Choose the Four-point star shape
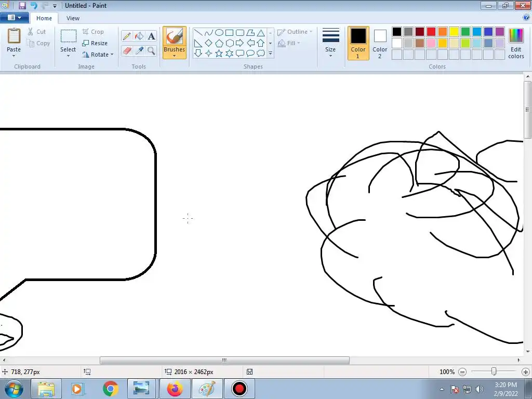532x399 pixels. click(209, 54)
